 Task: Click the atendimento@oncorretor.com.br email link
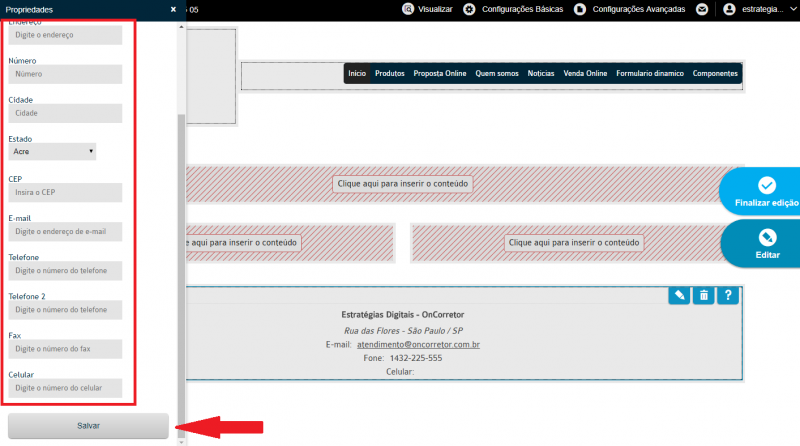coord(418,344)
